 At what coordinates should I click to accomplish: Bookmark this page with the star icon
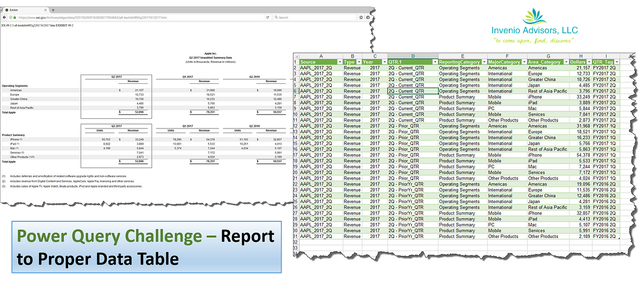pyautogui.click(x=361, y=18)
